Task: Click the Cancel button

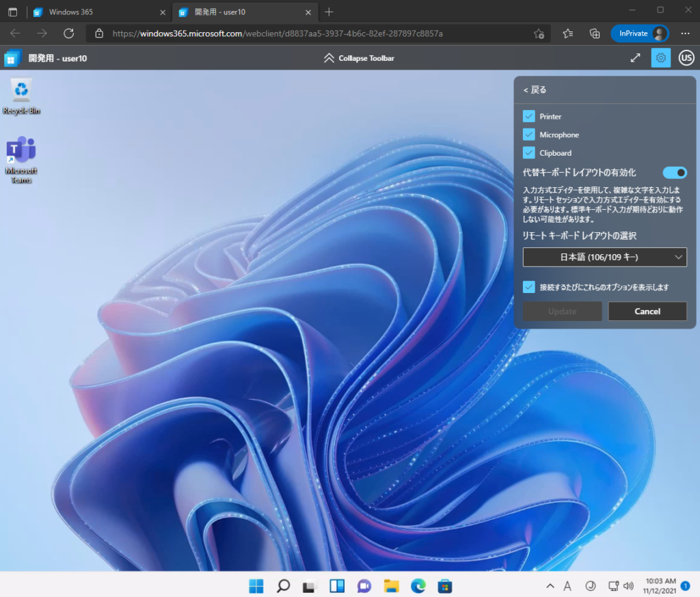Action: coord(647,311)
